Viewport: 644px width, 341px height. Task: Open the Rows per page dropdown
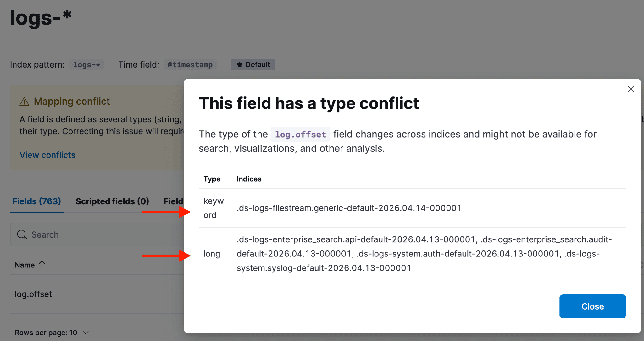tap(52, 332)
